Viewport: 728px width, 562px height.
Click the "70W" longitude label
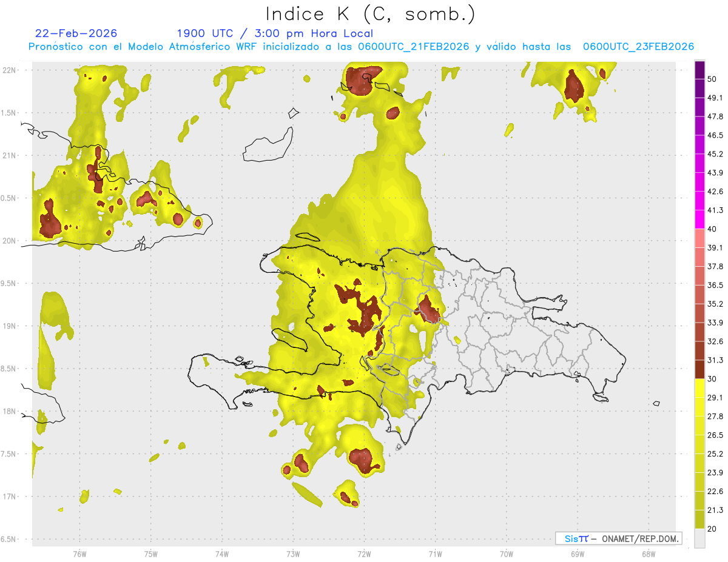click(507, 554)
